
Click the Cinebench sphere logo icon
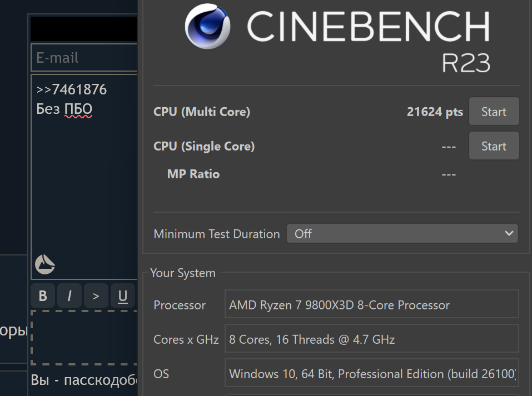pyautogui.click(x=208, y=26)
